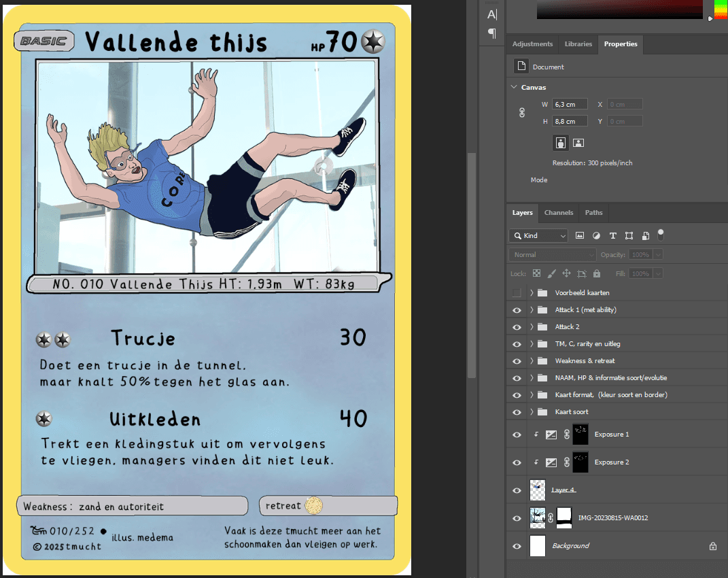
Task: Hide Layer 4
Action: (x=517, y=491)
